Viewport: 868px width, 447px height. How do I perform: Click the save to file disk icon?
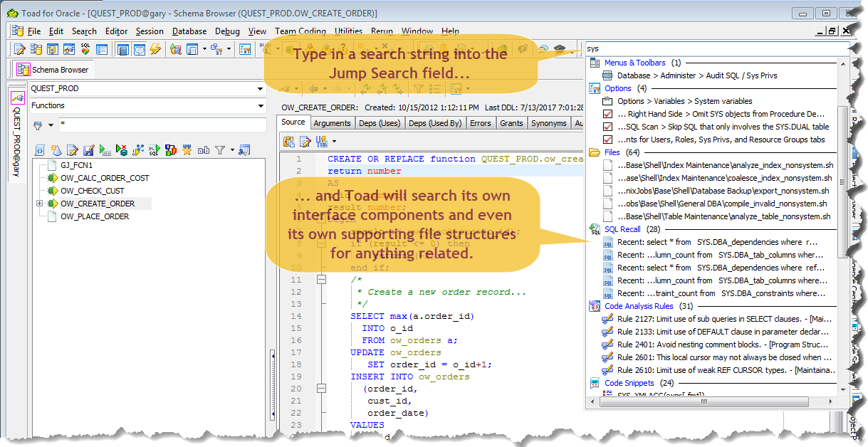point(88,150)
